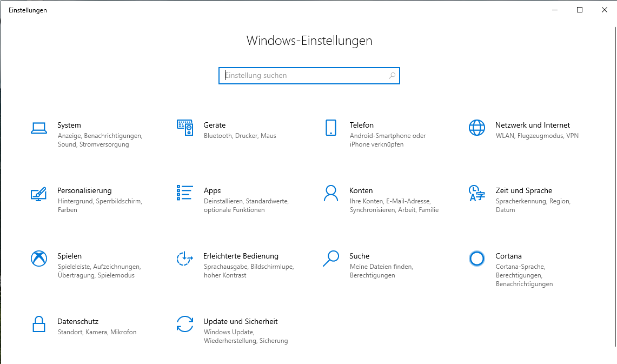Select the Geräte category title
Screen dimensions: 617x364
(x=215, y=125)
